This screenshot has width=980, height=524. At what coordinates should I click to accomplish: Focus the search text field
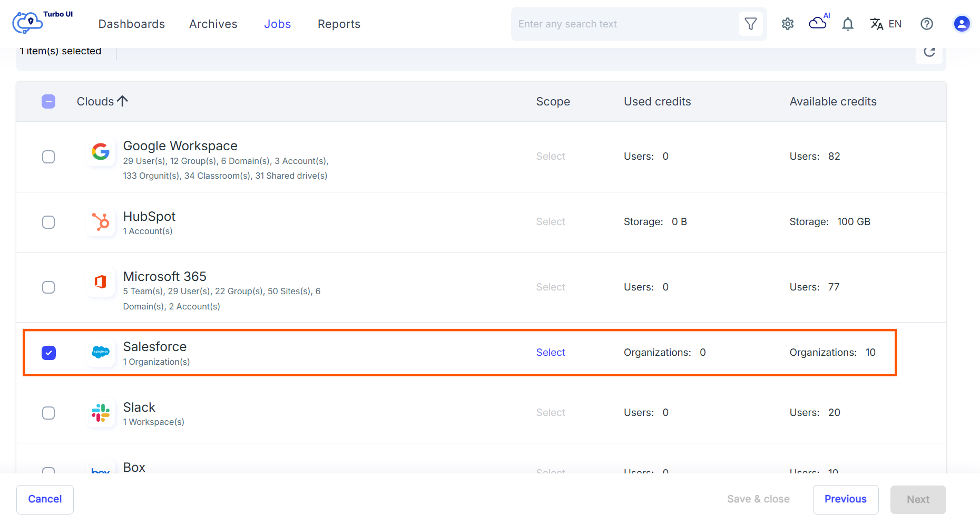coord(624,24)
